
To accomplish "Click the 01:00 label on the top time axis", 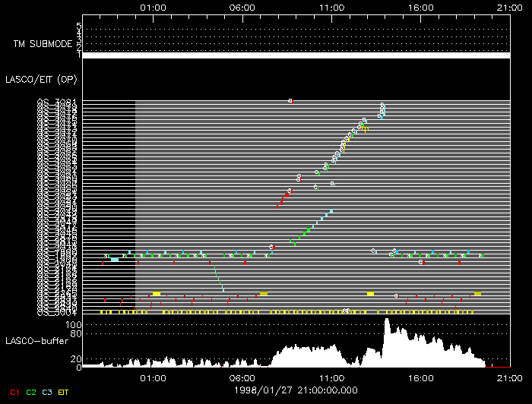I will (x=153, y=8).
